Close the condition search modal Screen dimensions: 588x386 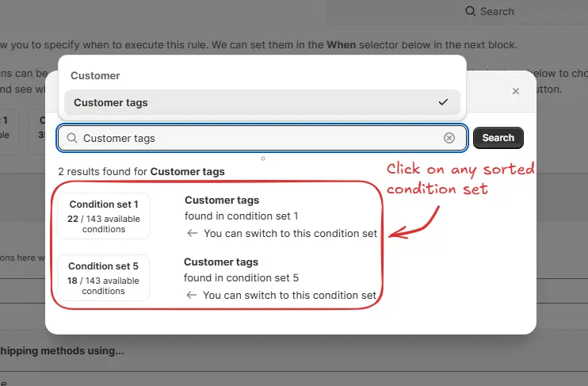click(516, 91)
